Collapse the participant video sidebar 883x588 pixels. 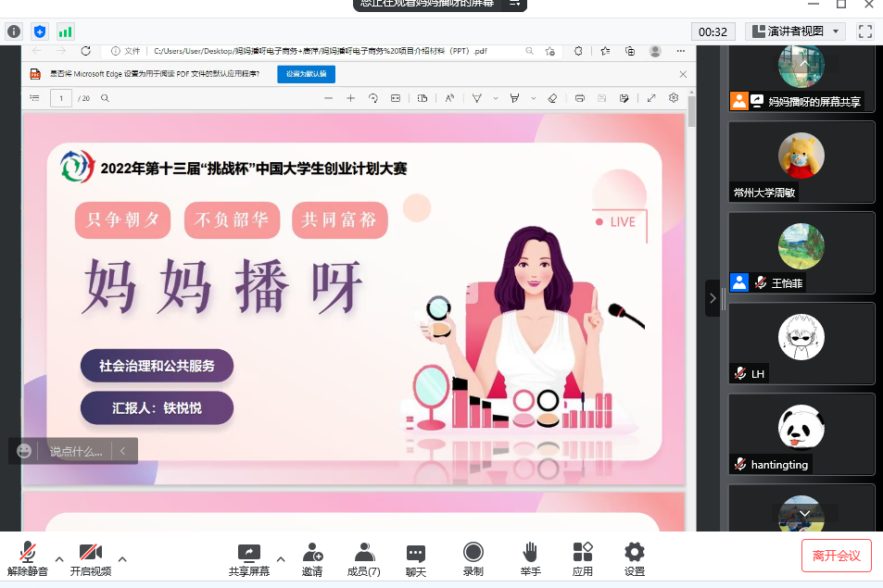(712, 298)
